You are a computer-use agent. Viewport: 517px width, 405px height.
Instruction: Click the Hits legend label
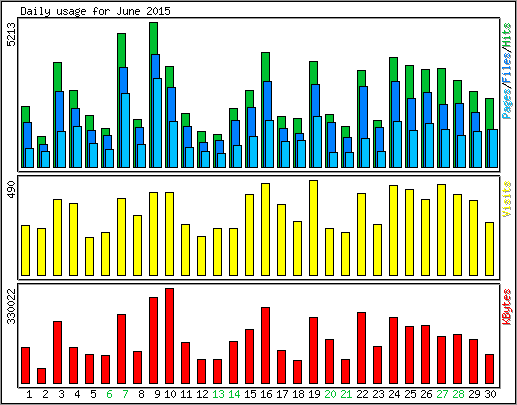click(507, 35)
